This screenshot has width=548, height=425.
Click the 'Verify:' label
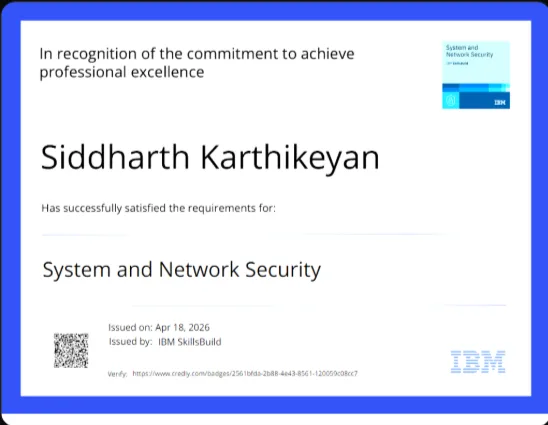(117, 374)
